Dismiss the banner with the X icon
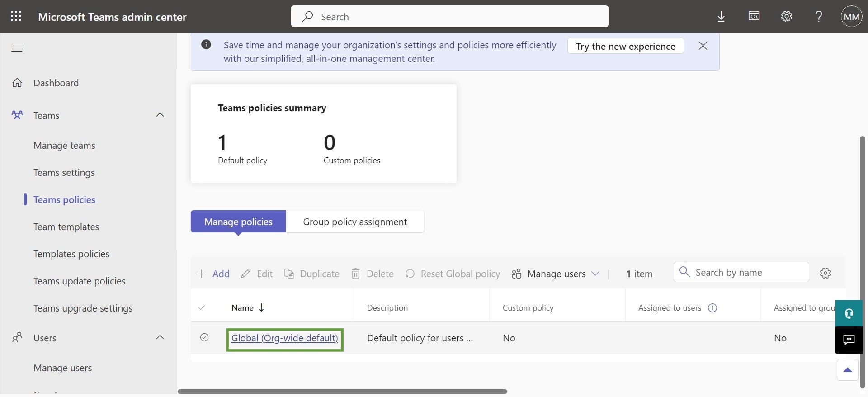 click(703, 46)
